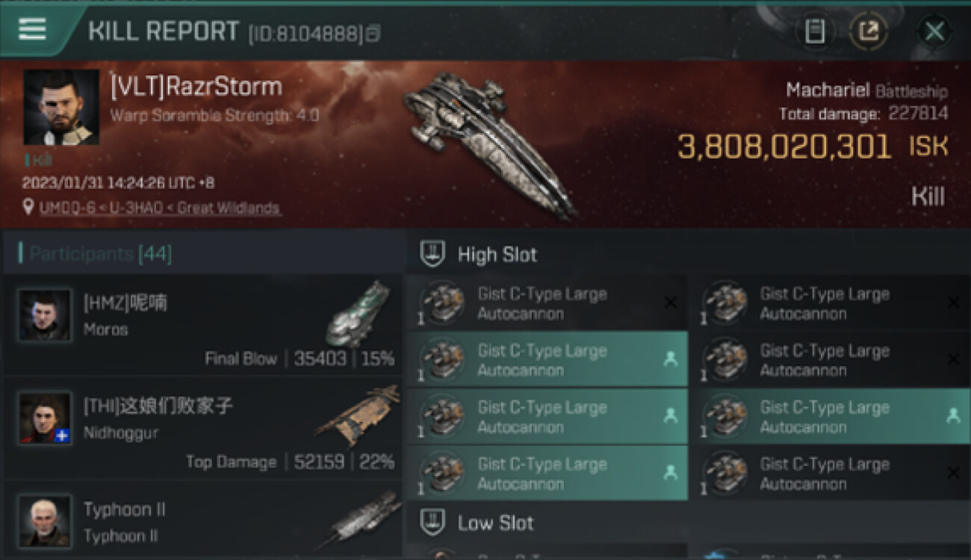Click the Typhoon II participant portrait
This screenshot has width=971, height=560.
point(45,520)
